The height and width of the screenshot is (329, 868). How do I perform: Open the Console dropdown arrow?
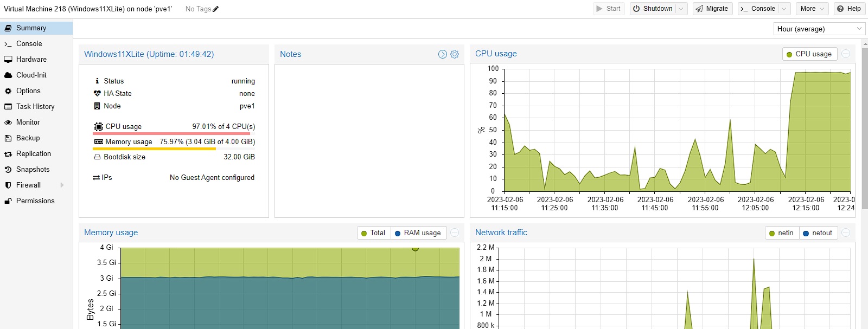coord(784,9)
